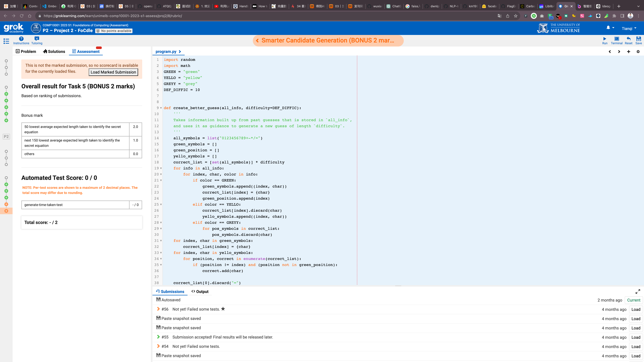Screen dimensions: 644x362
Task: Click the Current button on Autosaved row
Action: pyautogui.click(x=634, y=300)
